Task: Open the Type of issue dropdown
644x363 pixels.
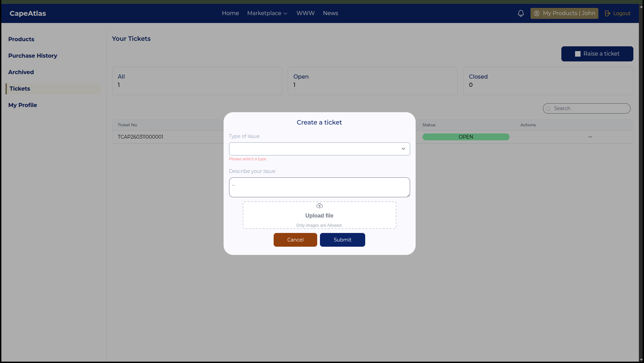Action: point(319,149)
